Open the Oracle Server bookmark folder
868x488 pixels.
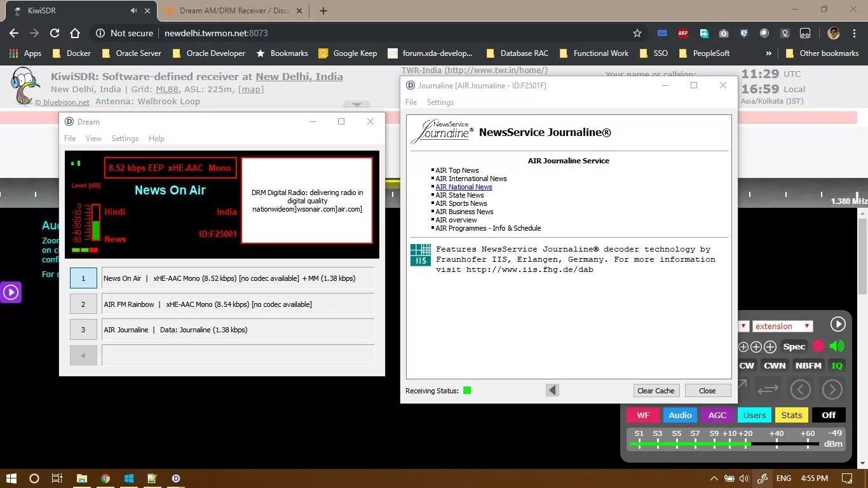(x=132, y=53)
